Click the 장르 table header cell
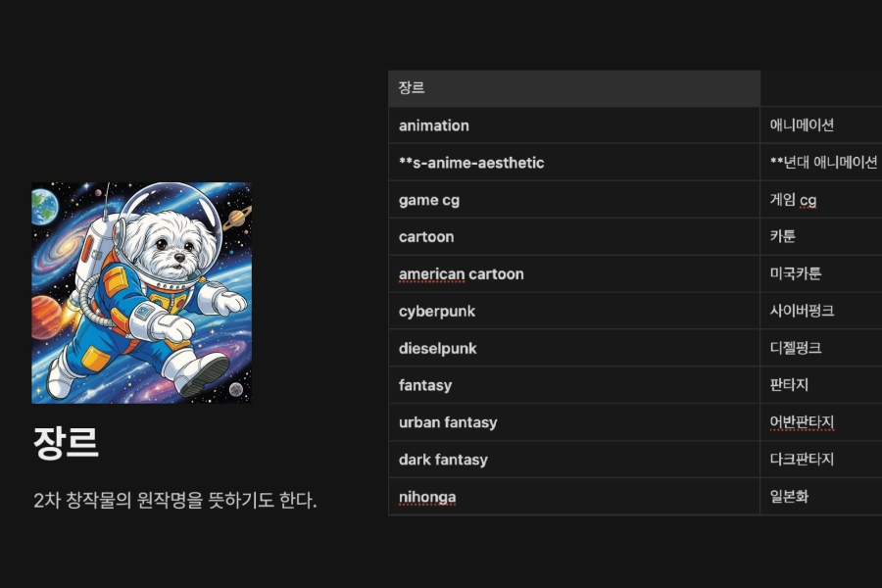The image size is (882, 588). point(574,88)
